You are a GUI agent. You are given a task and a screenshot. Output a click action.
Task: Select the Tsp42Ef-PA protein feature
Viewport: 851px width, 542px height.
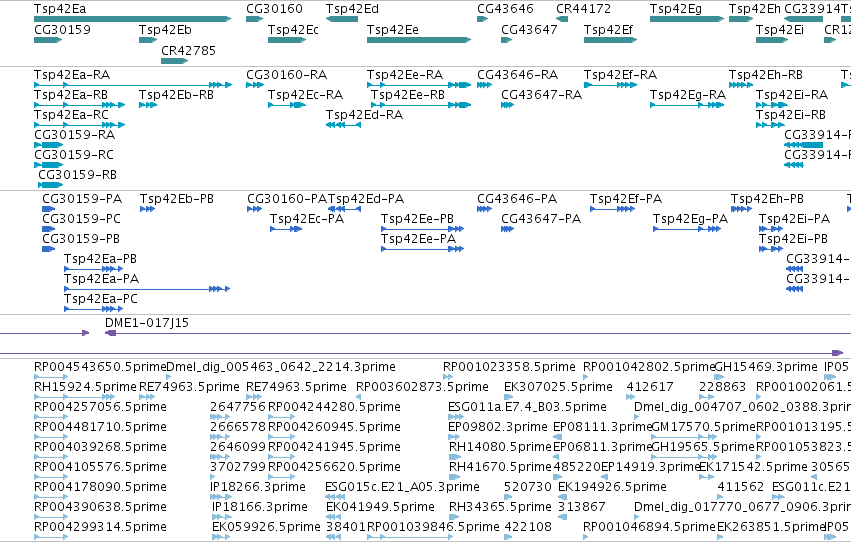(612, 209)
